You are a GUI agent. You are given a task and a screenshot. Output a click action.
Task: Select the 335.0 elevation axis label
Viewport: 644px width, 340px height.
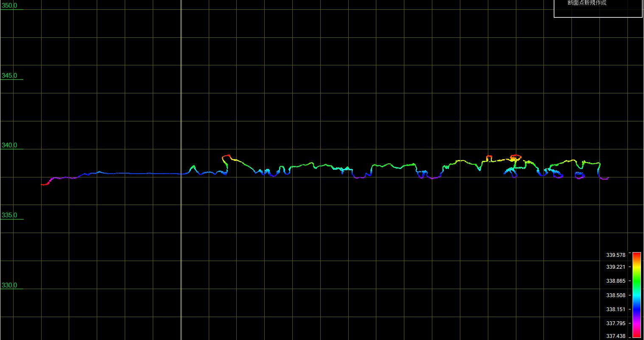9,215
